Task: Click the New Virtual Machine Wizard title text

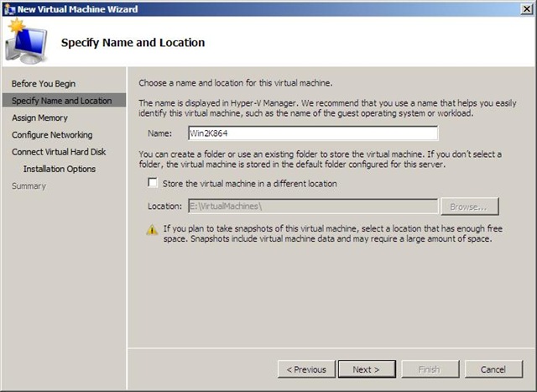Action: tap(77, 9)
